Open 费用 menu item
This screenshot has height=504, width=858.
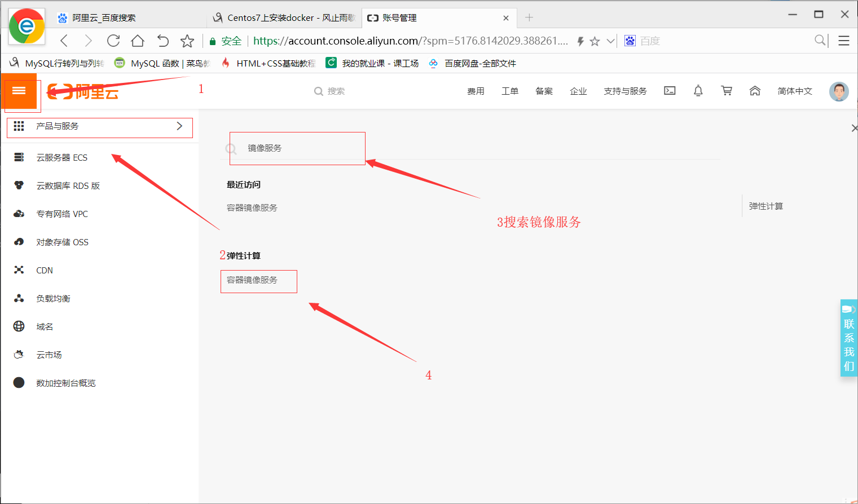(x=476, y=91)
